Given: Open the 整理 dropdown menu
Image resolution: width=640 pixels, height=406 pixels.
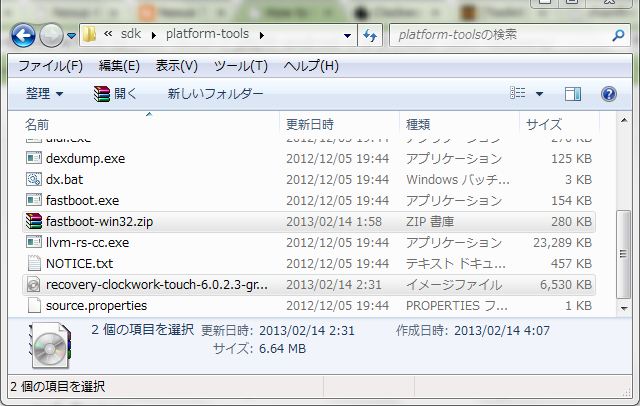Looking at the screenshot, I should (44, 94).
